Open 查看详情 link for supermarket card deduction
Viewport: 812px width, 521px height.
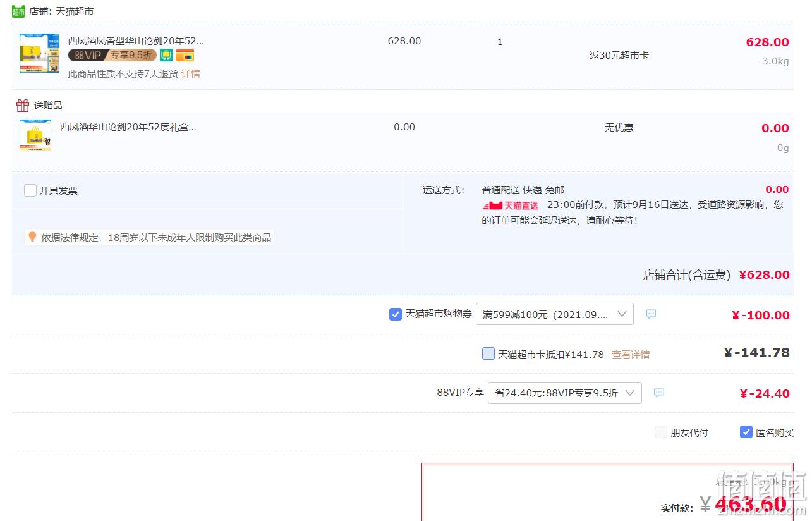pyautogui.click(x=631, y=355)
